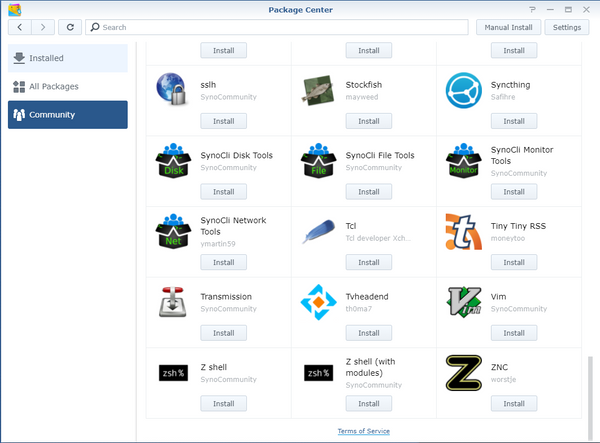
Task: Click the Vim package icon
Action: click(462, 302)
